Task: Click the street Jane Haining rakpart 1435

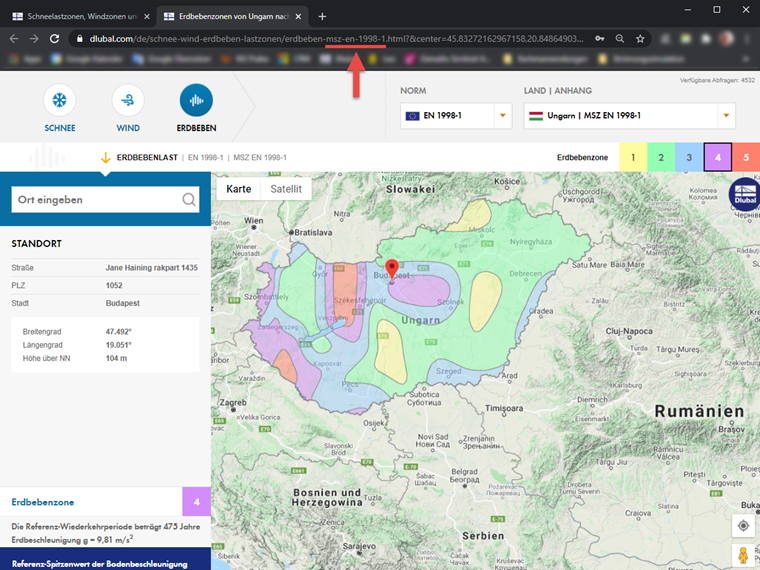Action: pyautogui.click(x=152, y=268)
